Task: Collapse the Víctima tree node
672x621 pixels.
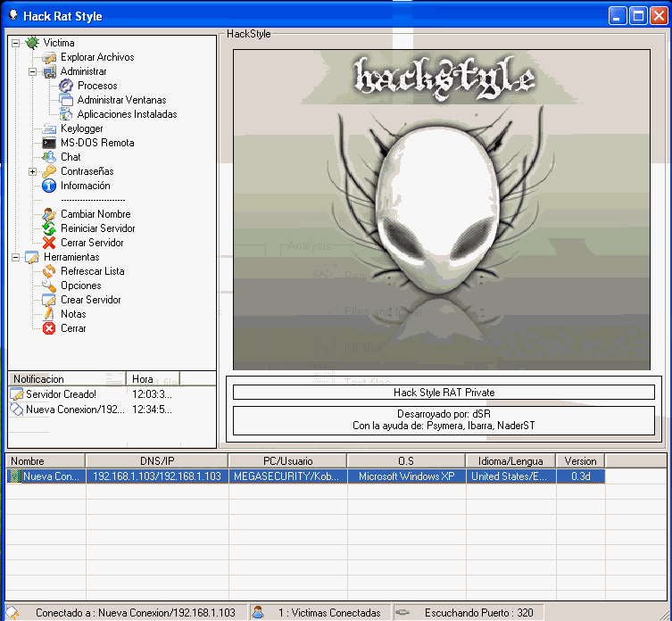Action: [x=16, y=43]
